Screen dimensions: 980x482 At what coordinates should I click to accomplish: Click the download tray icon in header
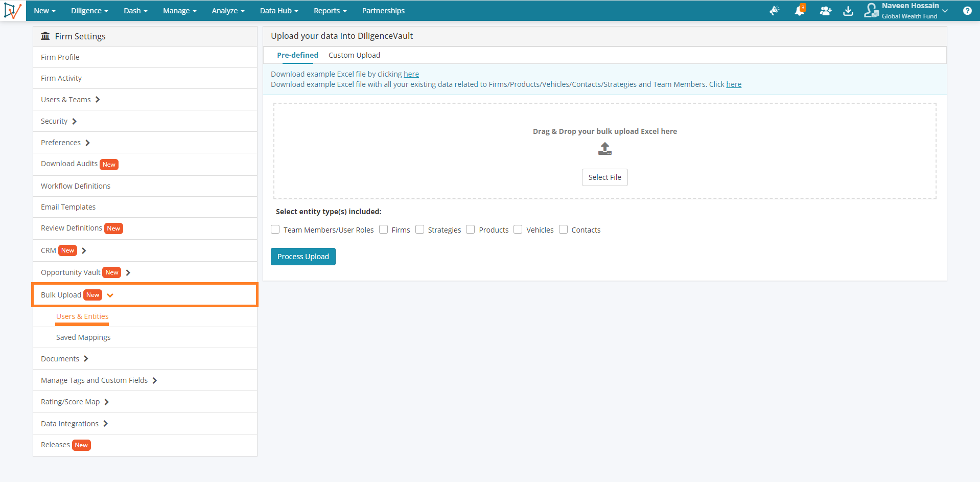[848, 11]
